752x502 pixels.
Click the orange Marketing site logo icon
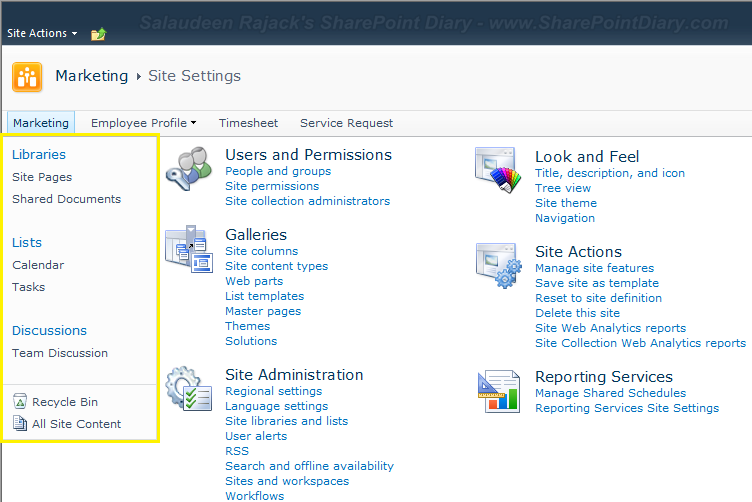pos(27,77)
